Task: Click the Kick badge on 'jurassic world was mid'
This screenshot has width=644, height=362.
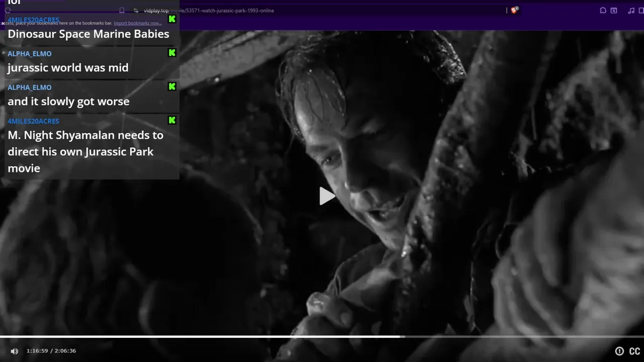Action: [x=172, y=53]
